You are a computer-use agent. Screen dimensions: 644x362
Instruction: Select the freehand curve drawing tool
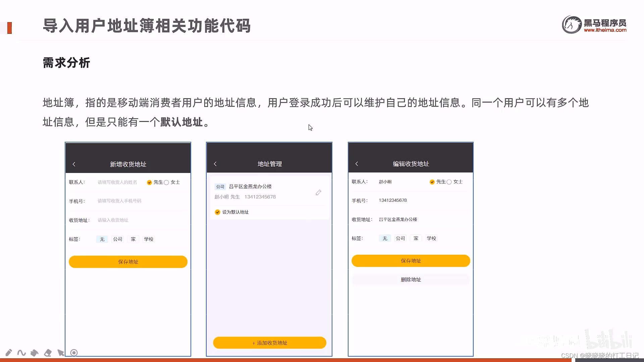(21, 353)
